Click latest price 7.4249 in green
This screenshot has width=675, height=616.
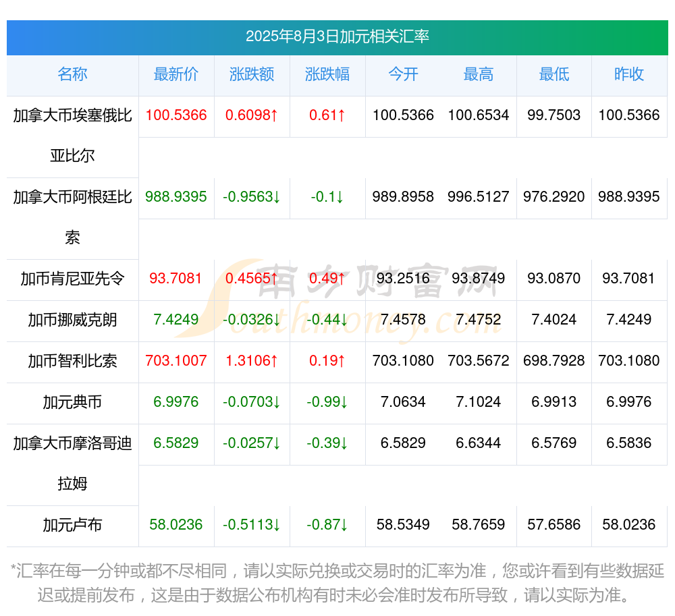(176, 320)
